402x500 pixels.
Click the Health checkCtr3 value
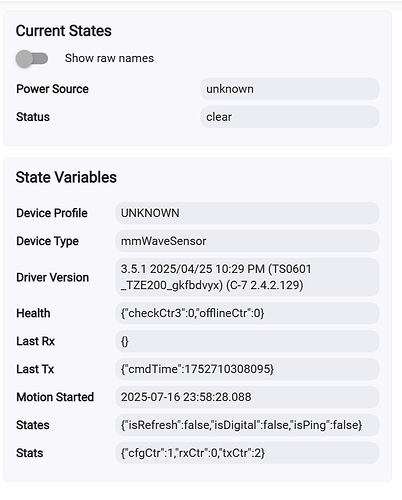(x=247, y=313)
